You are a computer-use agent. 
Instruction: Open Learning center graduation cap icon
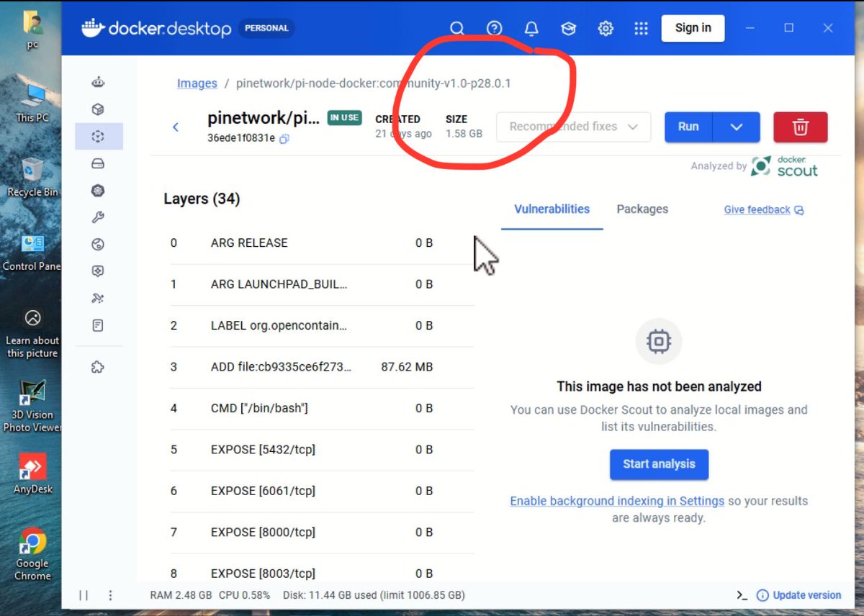coord(569,28)
